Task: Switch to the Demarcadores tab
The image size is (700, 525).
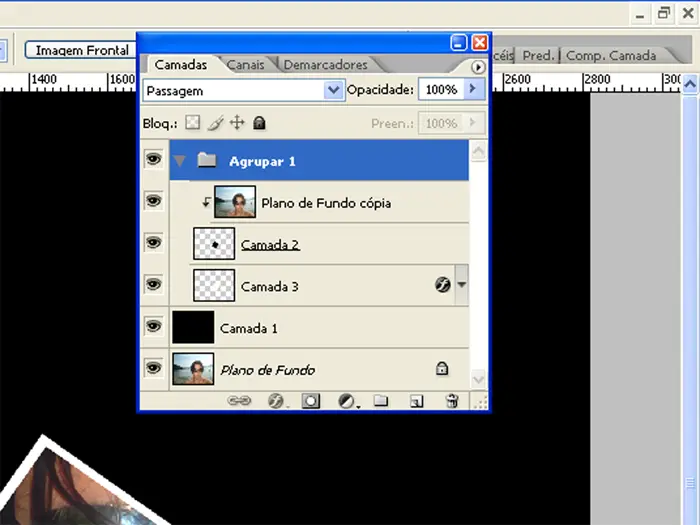Action: [x=325, y=65]
